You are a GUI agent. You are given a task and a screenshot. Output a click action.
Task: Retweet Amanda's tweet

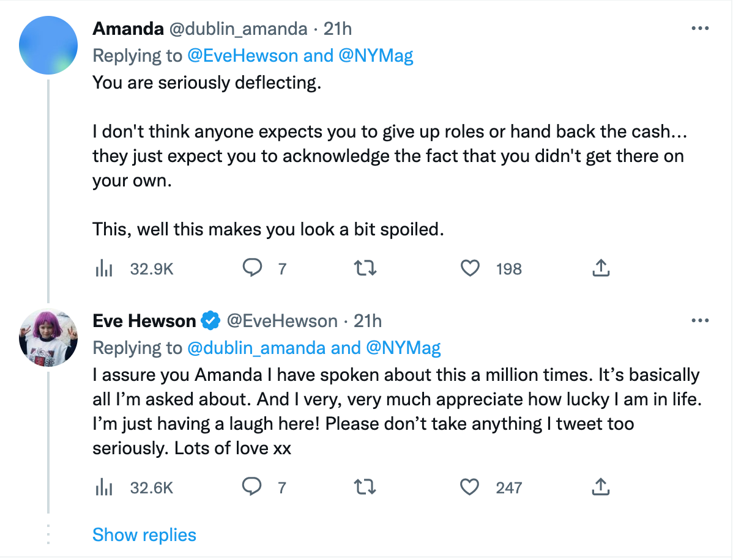[365, 268]
